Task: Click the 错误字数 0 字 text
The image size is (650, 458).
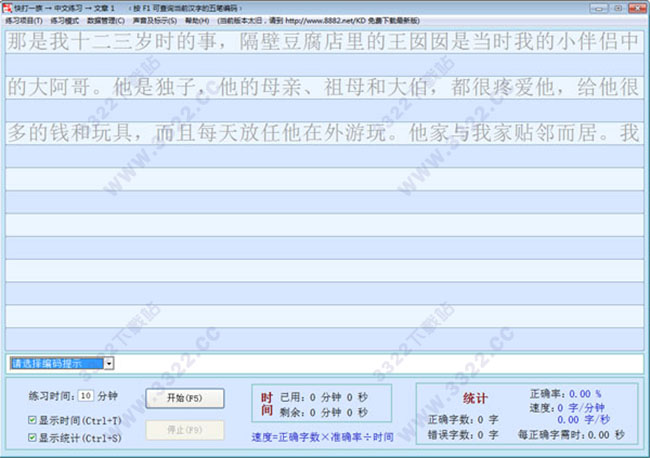Action: pyautogui.click(x=463, y=435)
